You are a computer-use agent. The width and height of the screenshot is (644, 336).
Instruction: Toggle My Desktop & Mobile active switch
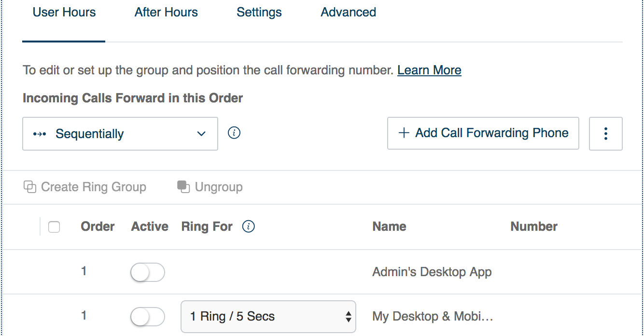[x=148, y=317]
